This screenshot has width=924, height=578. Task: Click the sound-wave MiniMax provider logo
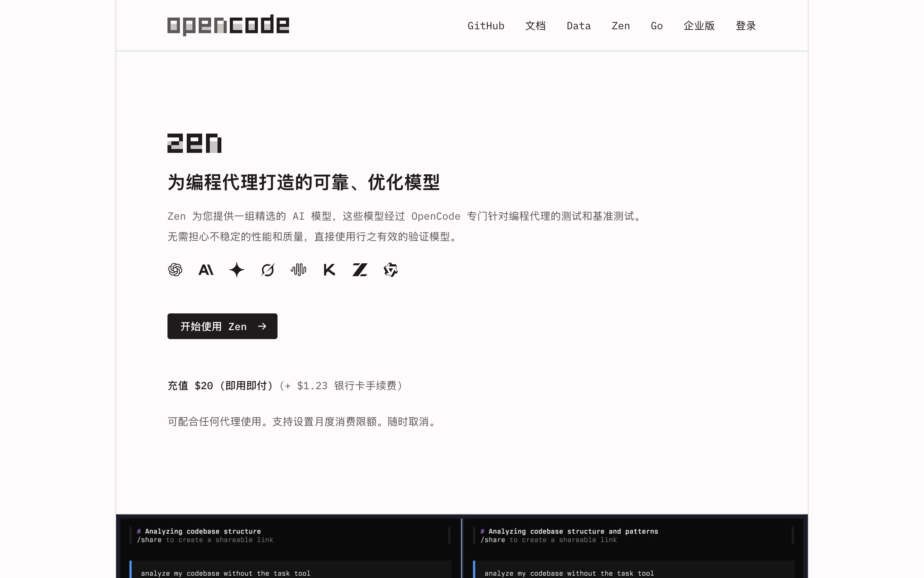click(298, 270)
